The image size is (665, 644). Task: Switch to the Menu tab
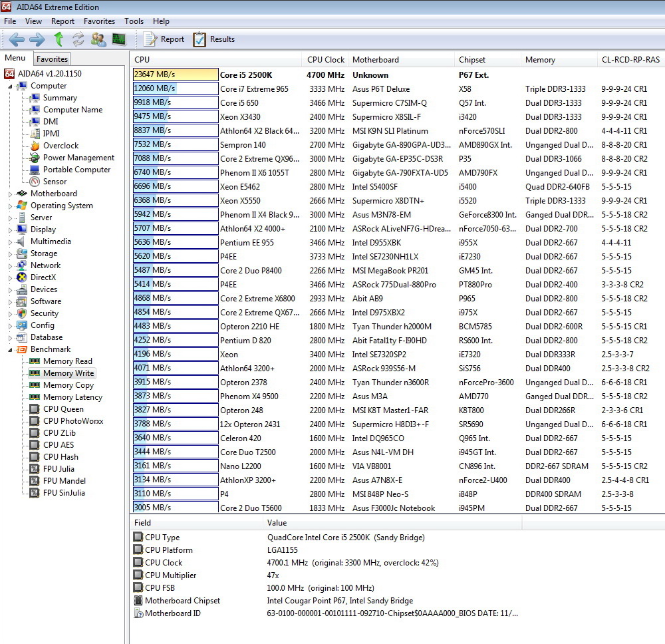[15, 58]
